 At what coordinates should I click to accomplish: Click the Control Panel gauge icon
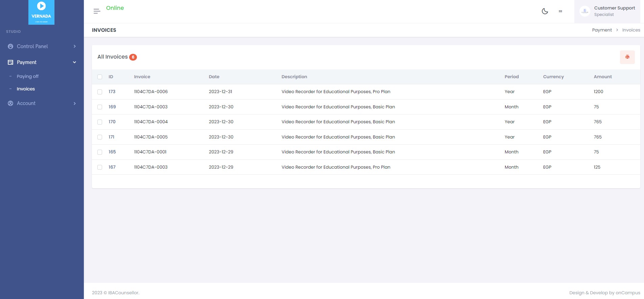click(10, 46)
